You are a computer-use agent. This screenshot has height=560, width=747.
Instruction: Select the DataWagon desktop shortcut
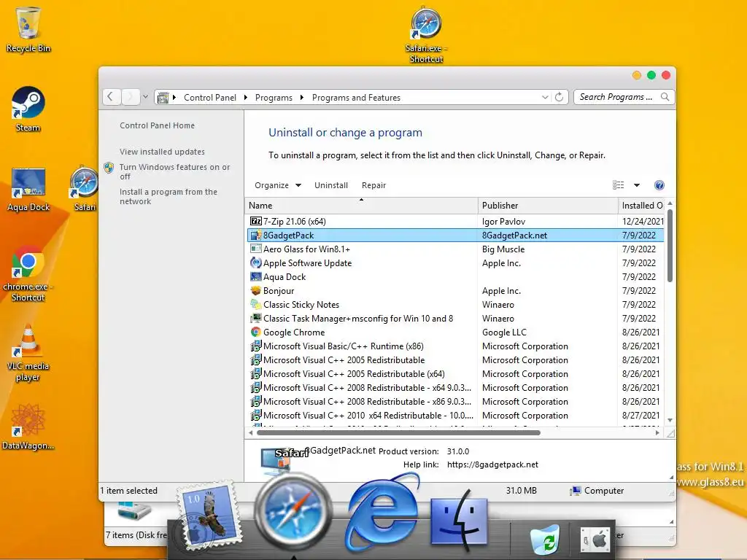[28, 427]
